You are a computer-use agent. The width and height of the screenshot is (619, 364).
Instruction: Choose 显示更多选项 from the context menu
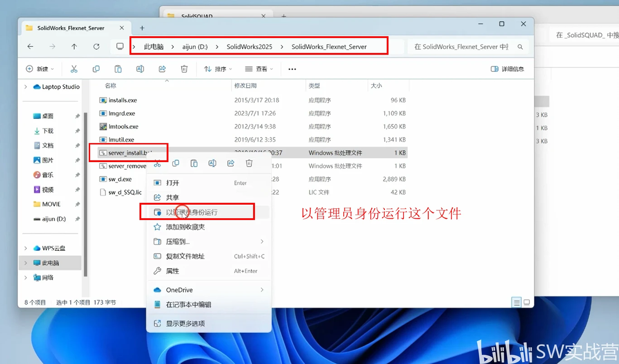(209, 323)
